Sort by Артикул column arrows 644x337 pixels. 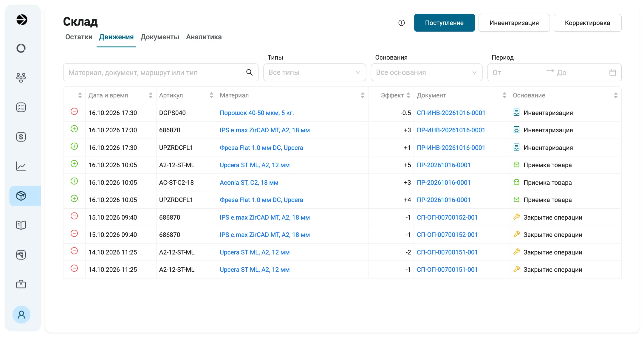[x=211, y=95]
